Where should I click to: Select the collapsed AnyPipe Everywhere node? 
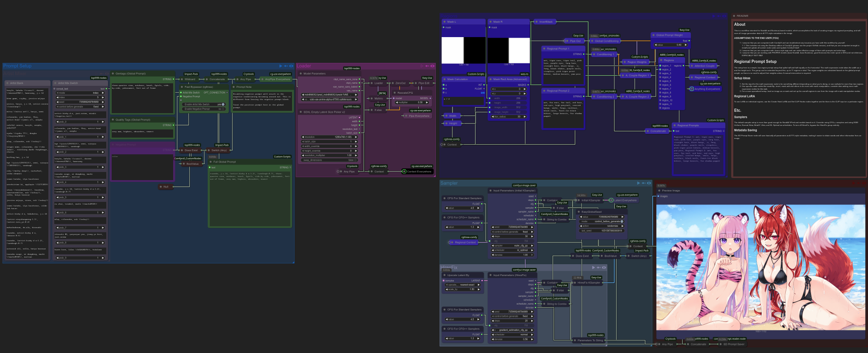[276, 79]
